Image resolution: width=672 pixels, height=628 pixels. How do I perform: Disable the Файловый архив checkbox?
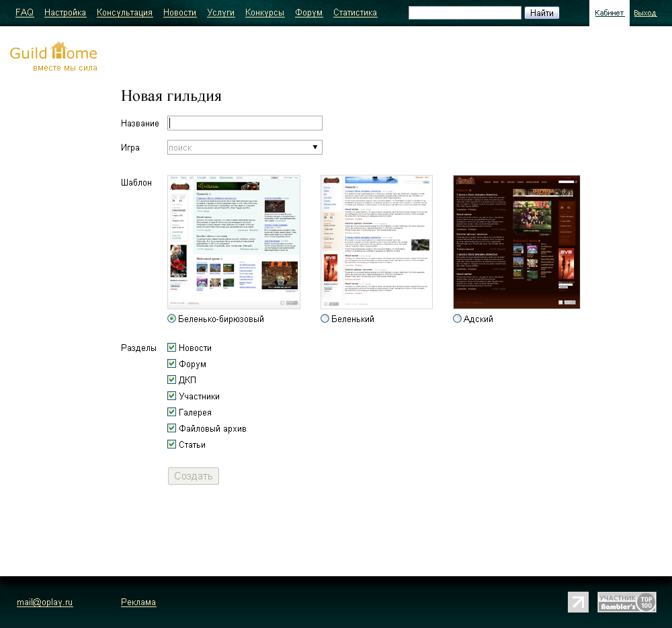pyautogui.click(x=171, y=428)
